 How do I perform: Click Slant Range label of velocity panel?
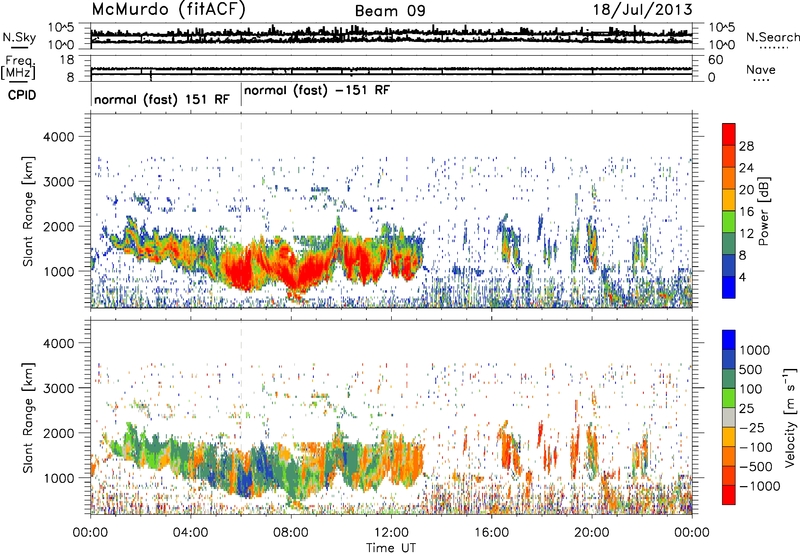click(29, 417)
